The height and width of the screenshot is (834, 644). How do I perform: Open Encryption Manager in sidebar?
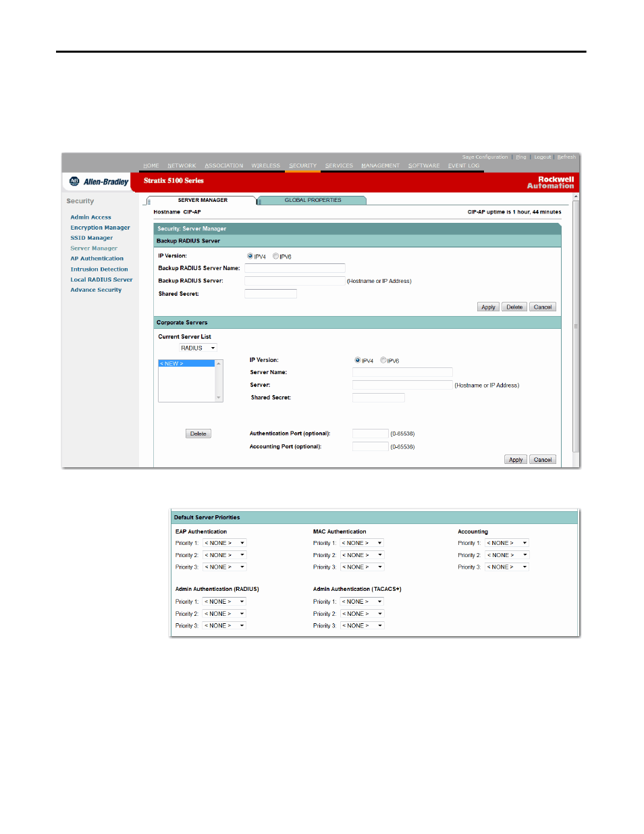[100, 228]
